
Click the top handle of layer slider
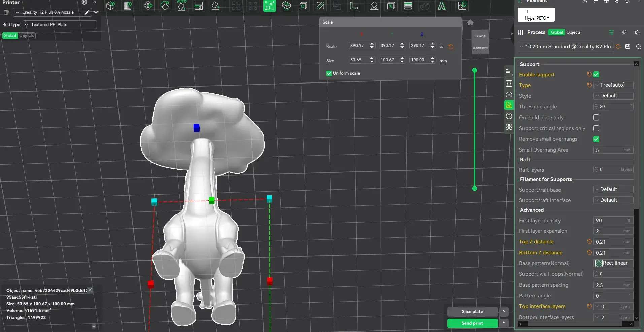(475, 70)
